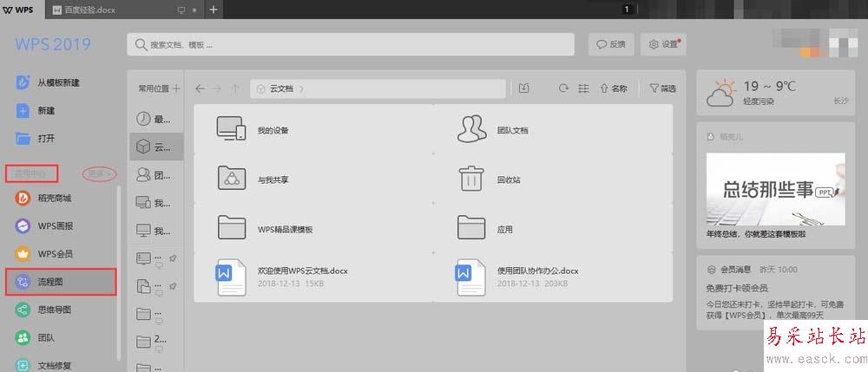The height and width of the screenshot is (372, 868).
Task: Open the 文档修复 repair tool
Action: (x=43, y=365)
